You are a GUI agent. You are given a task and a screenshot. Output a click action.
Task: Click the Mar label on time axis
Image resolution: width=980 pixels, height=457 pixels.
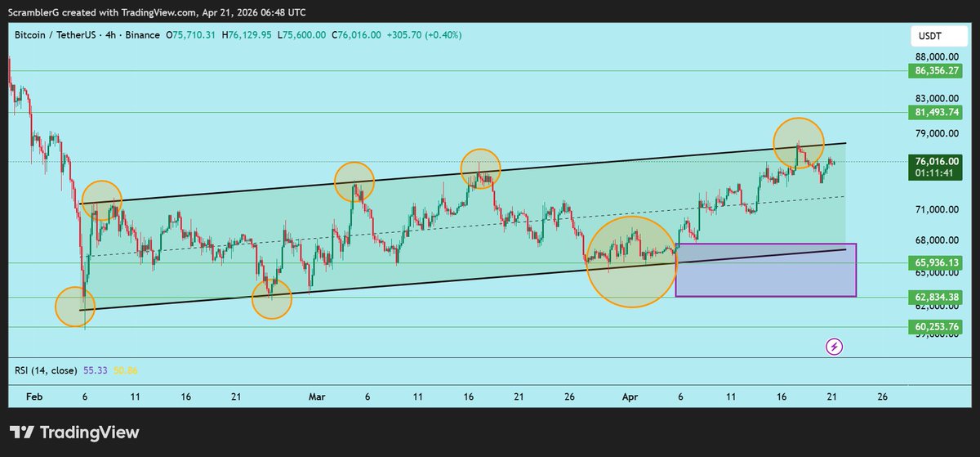point(318,396)
